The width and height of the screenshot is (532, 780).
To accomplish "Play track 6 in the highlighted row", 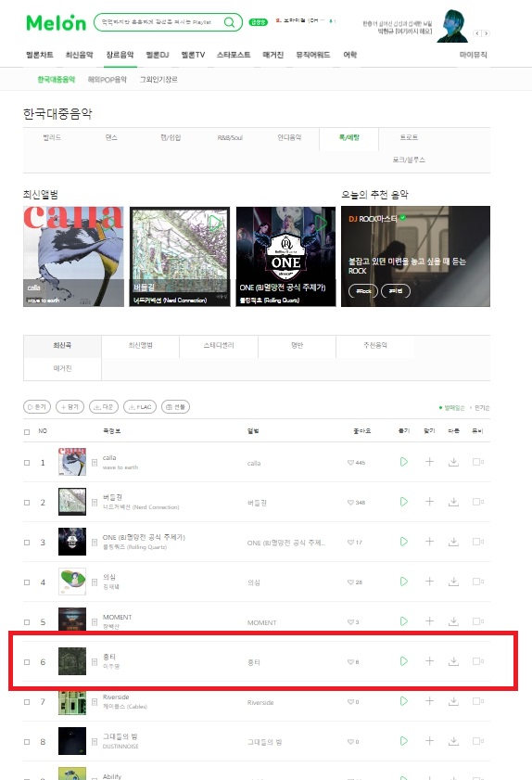I will click(404, 661).
